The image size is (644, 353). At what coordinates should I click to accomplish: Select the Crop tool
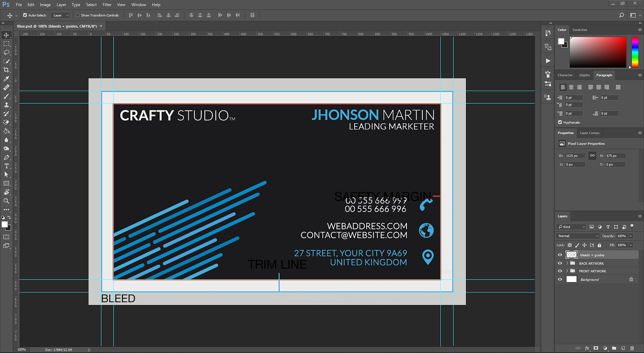[6, 70]
